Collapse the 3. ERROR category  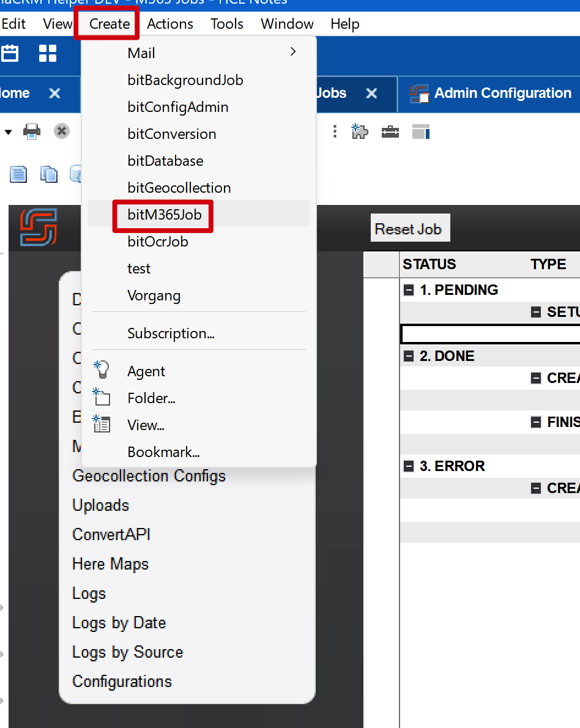coord(409,466)
